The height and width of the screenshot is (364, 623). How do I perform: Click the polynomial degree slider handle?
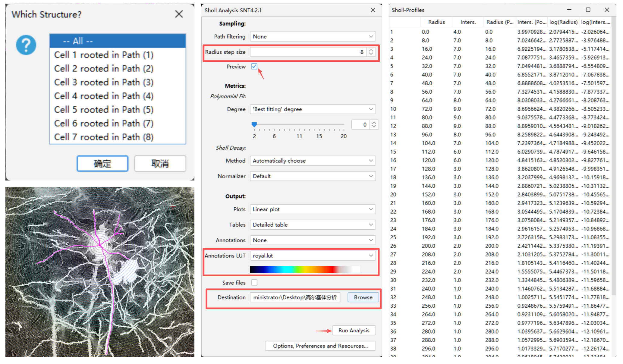point(254,124)
